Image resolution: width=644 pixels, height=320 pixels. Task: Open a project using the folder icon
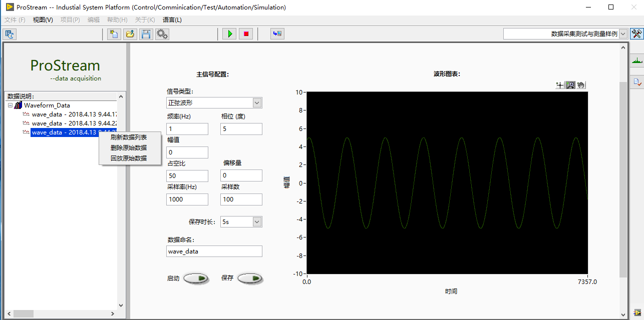(x=130, y=34)
